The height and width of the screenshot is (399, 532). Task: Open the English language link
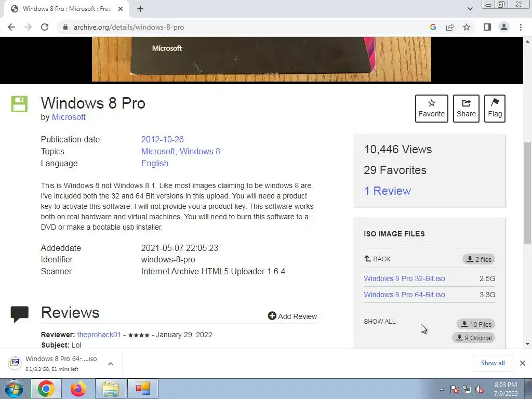click(x=155, y=163)
